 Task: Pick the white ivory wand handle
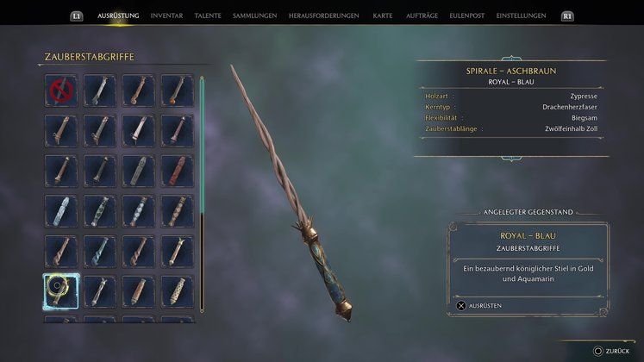tap(139, 130)
